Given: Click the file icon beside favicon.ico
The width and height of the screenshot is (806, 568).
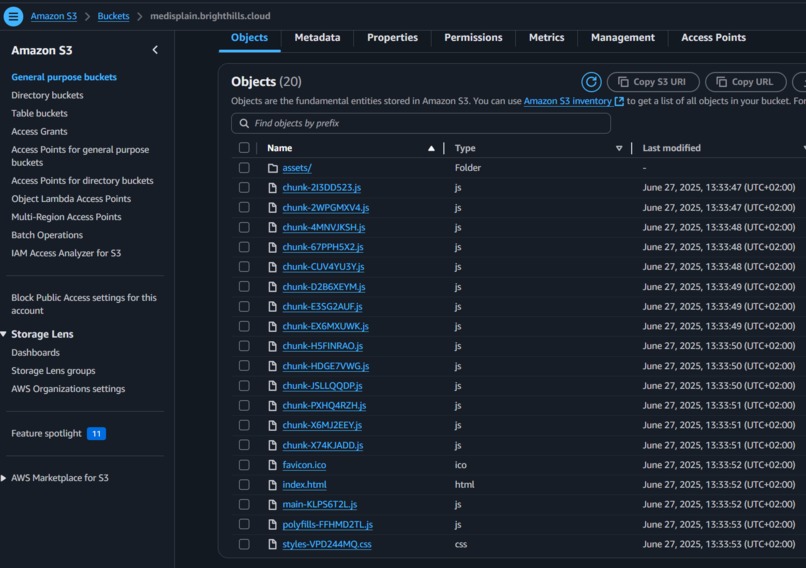Looking at the screenshot, I should coord(273,465).
